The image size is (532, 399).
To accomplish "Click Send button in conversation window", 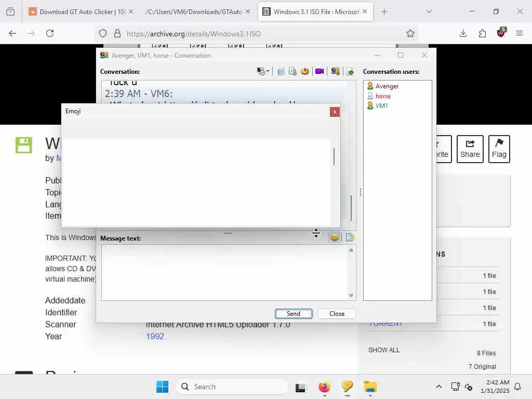I will pyautogui.click(x=294, y=314).
